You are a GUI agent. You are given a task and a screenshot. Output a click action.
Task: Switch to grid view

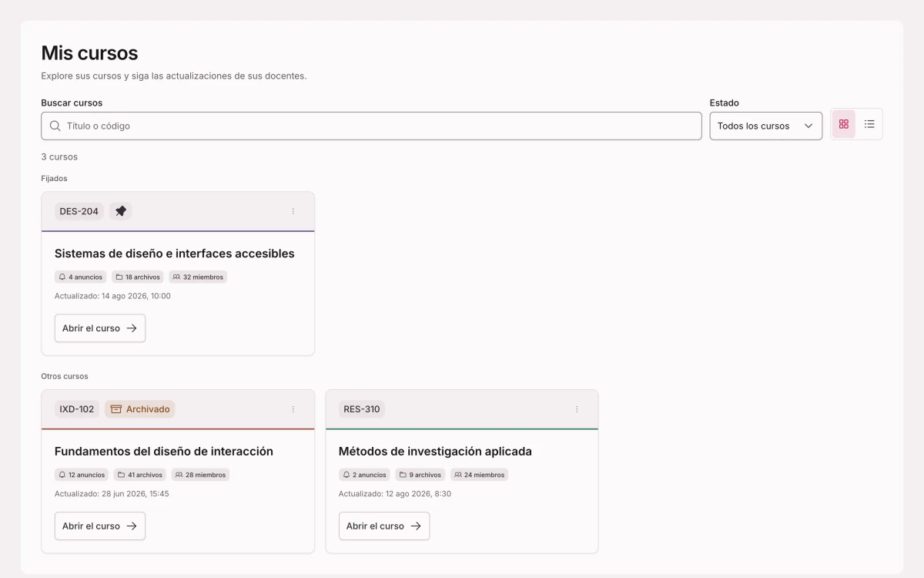tap(844, 124)
